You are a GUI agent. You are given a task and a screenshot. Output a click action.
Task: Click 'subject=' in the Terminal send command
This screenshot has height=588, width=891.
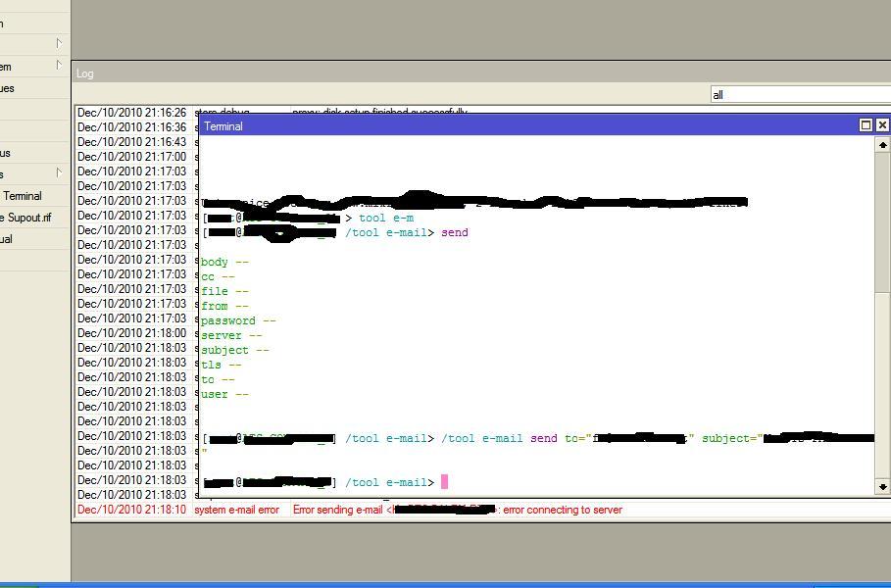731,438
